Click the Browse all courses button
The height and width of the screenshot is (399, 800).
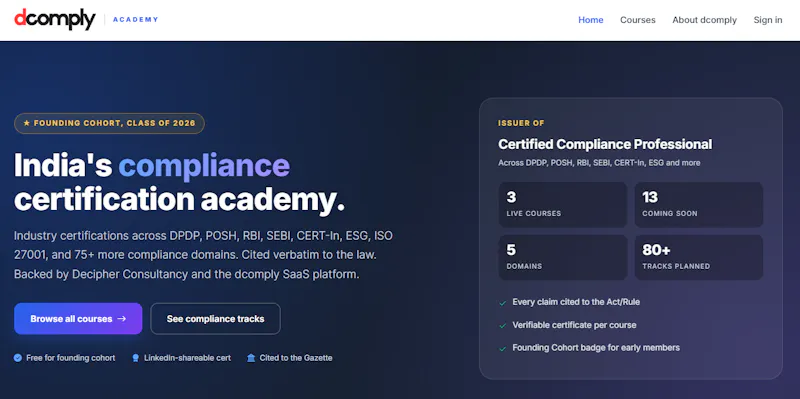click(x=78, y=319)
